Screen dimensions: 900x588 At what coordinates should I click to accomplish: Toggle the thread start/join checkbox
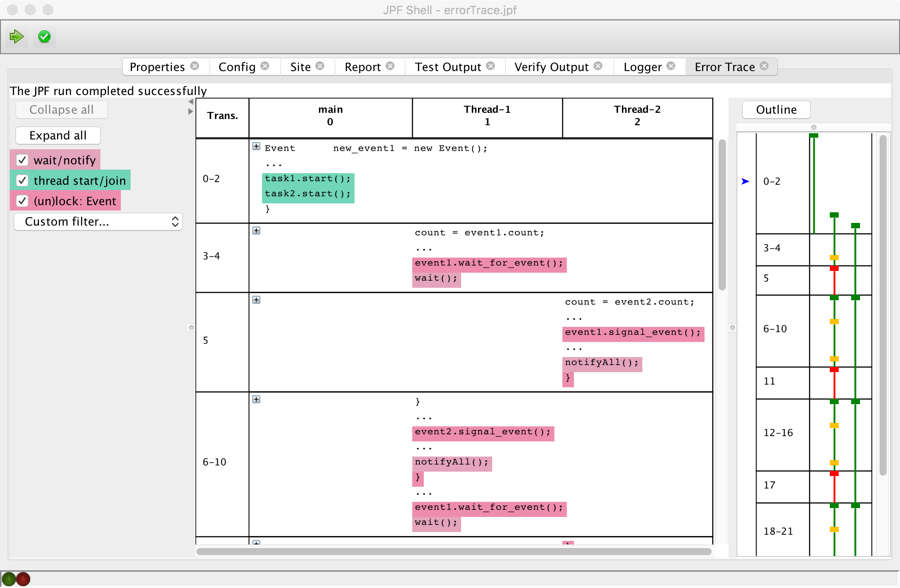coord(22,180)
